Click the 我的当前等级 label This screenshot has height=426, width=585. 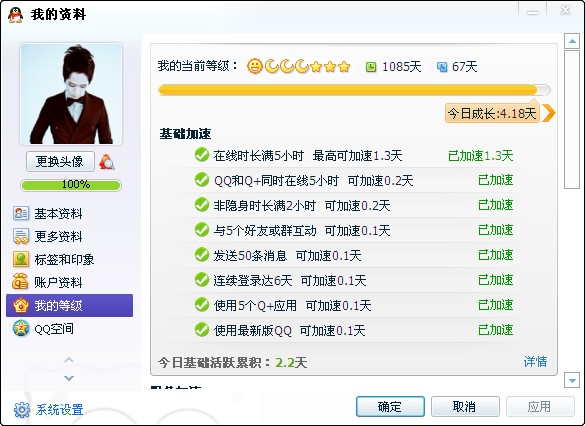(x=198, y=66)
